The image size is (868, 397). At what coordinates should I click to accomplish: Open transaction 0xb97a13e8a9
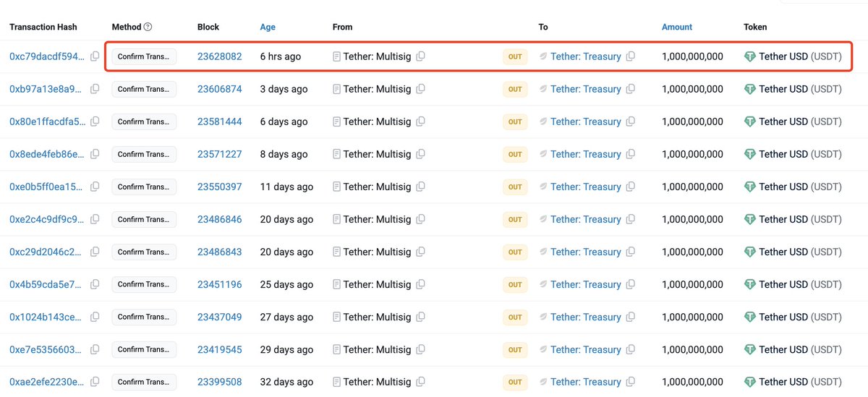pyautogui.click(x=47, y=89)
